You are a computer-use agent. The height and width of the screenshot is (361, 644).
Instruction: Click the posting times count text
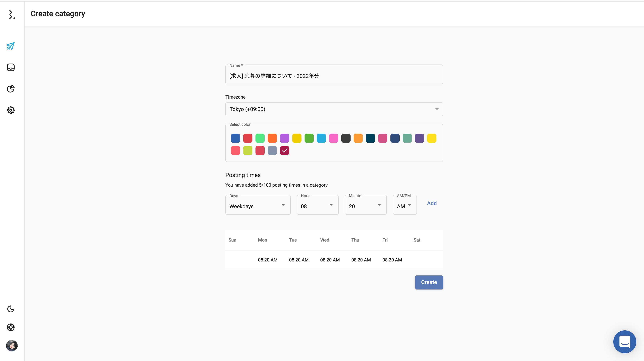tap(276, 185)
